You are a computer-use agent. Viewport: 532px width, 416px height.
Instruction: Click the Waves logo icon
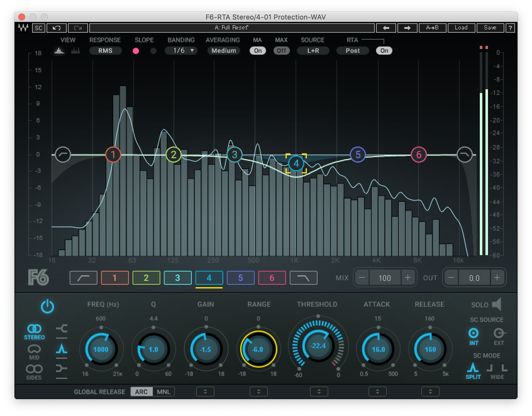coord(23,28)
